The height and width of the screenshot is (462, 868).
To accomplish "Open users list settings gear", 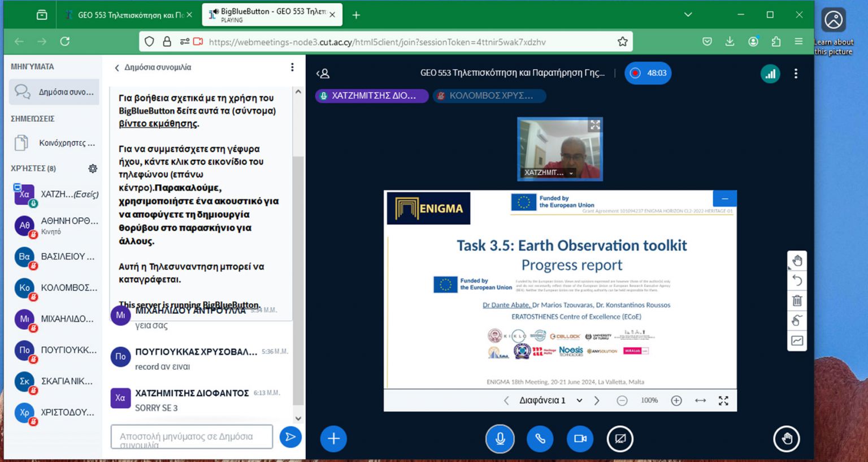I will coord(93,169).
